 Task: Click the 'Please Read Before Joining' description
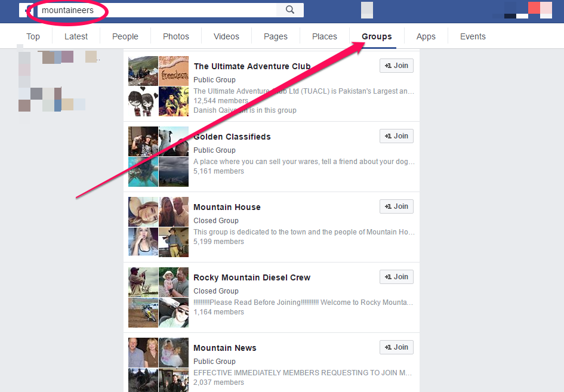coord(303,303)
